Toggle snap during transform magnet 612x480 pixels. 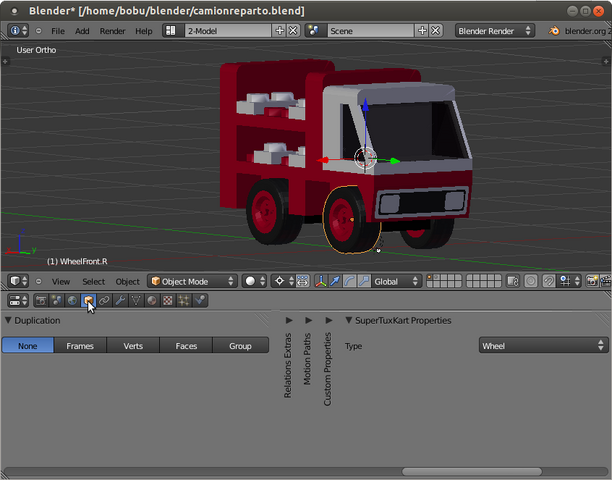click(x=549, y=281)
